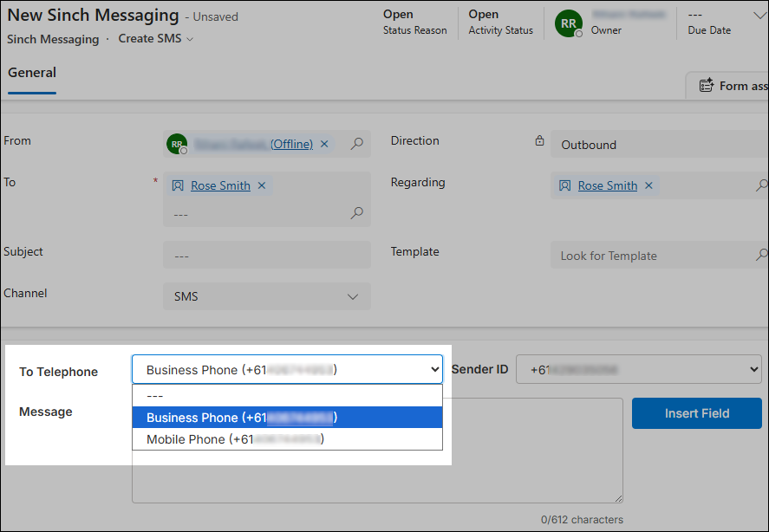The height and width of the screenshot is (532, 769).
Task: Click the RR avatar in the From field
Action: point(177,144)
